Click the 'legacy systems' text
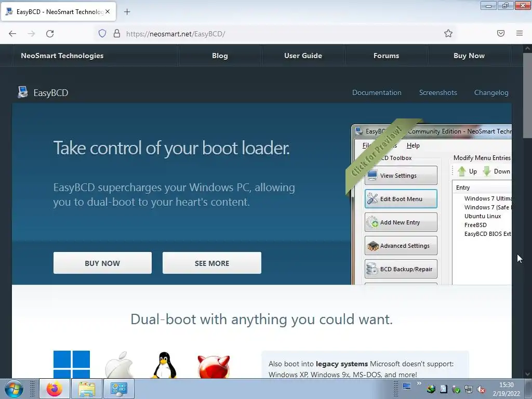This screenshot has height=399, width=532. [342, 364]
